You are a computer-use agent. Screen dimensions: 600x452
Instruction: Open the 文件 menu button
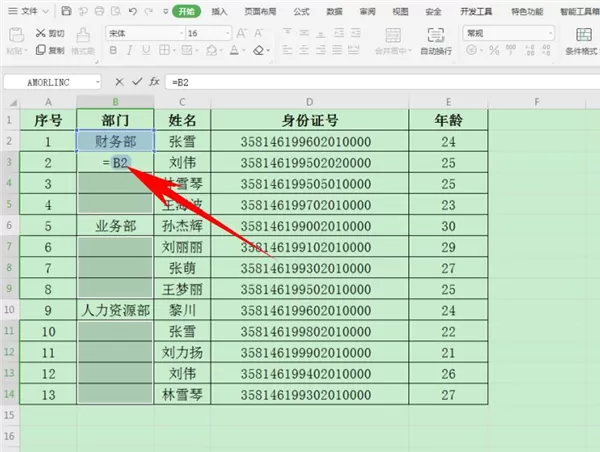(x=29, y=11)
